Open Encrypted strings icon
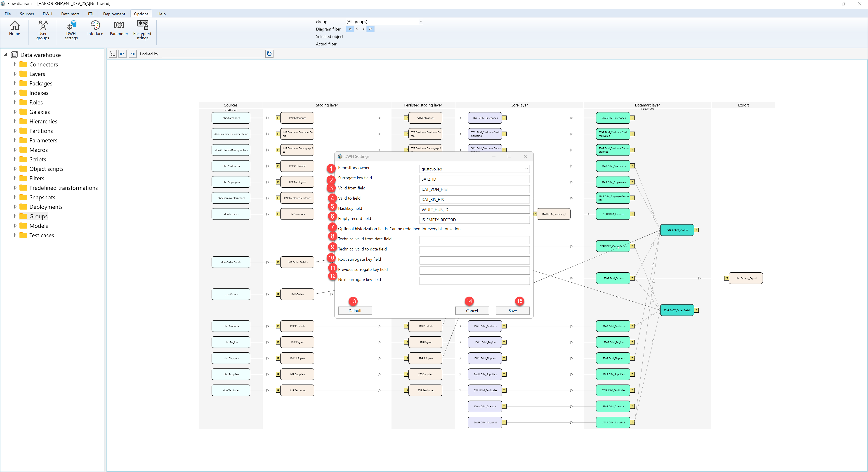Screen dimensions: 868x472 click(142, 30)
